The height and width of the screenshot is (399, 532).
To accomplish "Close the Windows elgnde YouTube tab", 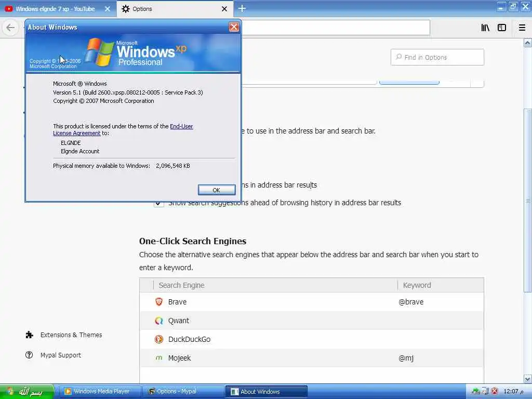I will (x=107, y=9).
